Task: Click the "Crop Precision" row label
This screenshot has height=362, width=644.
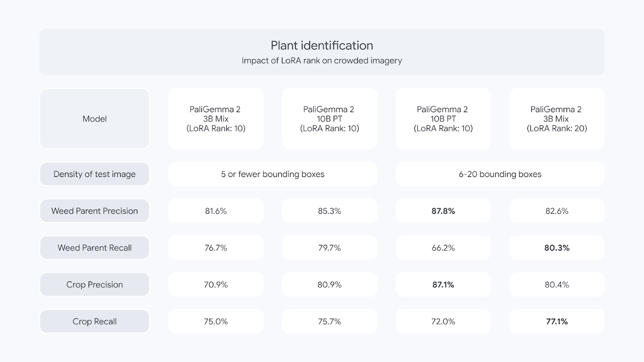Action: pyautogui.click(x=94, y=285)
